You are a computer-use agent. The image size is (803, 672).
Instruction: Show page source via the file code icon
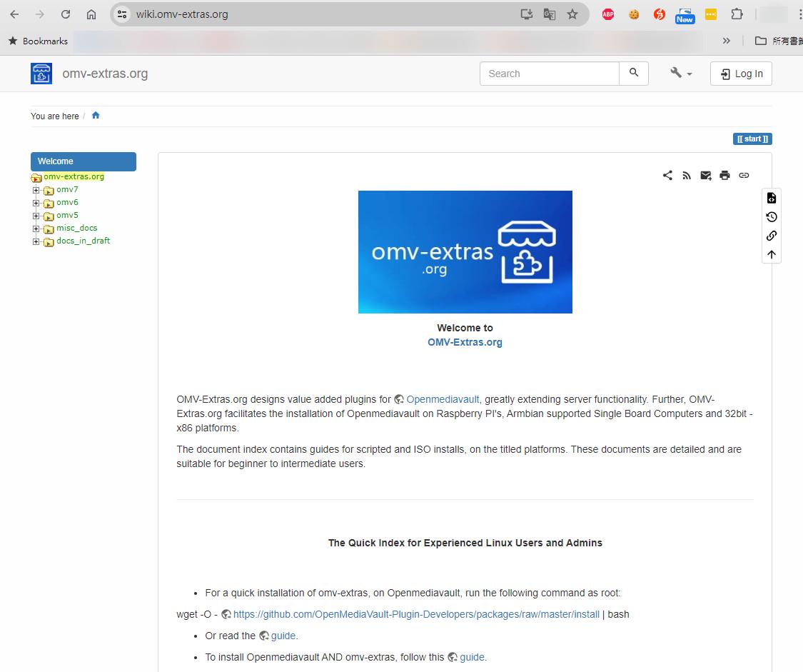772,199
